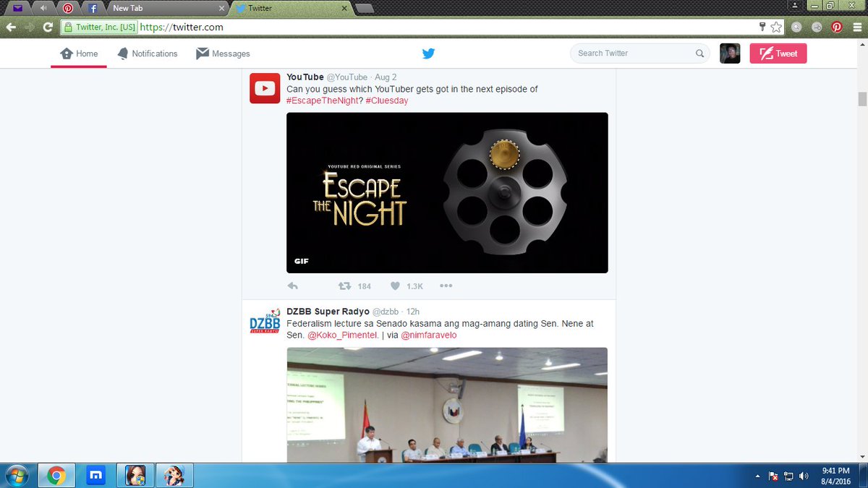
Task: Open the #Cluesday hashtag
Action: (387, 100)
